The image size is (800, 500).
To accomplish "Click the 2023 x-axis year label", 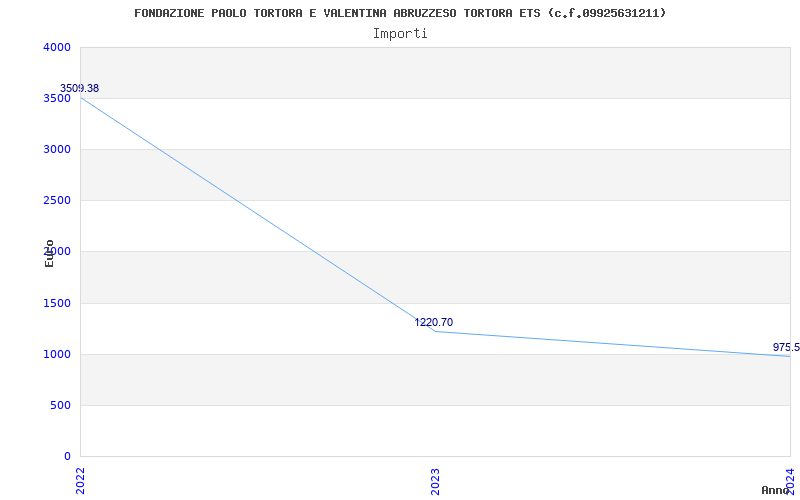I will click(435, 481).
